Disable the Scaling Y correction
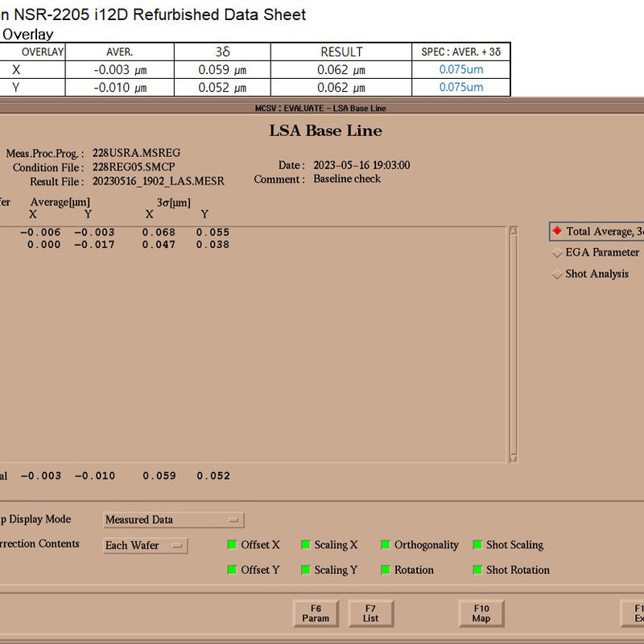 306,570
